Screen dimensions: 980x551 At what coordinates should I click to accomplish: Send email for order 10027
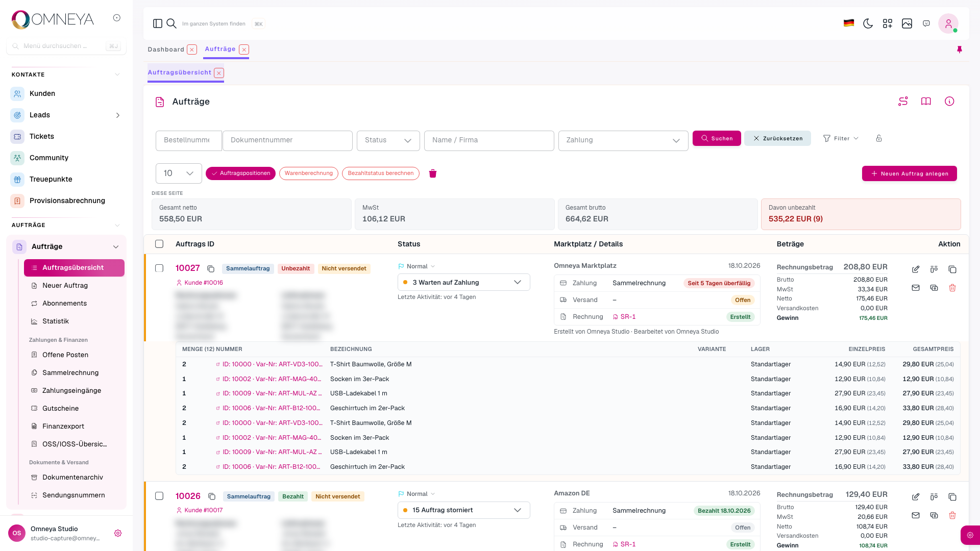916,288
